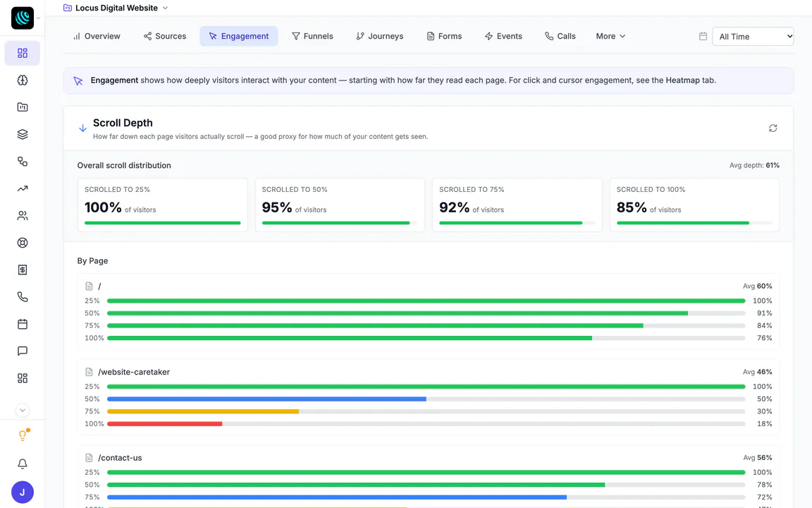Open the widgets icon below chat icon
Screen dimensions: 812x508
pyautogui.click(x=23, y=378)
